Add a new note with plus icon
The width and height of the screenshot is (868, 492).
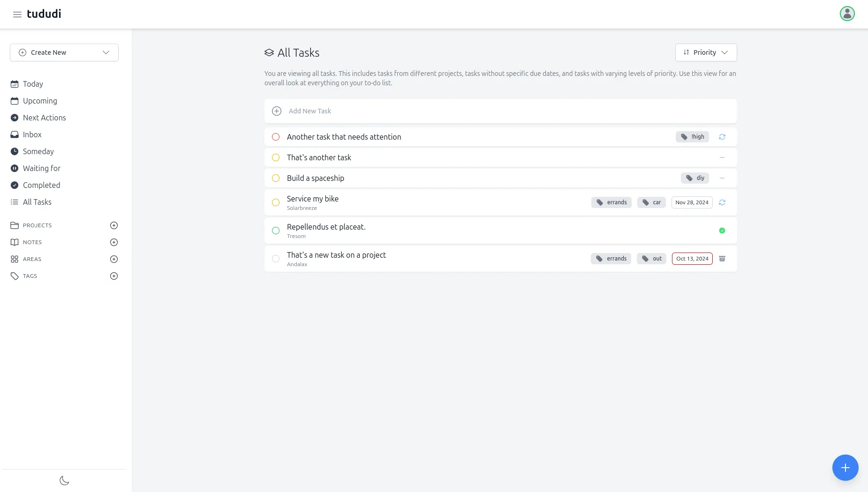(x=114, y=242)
